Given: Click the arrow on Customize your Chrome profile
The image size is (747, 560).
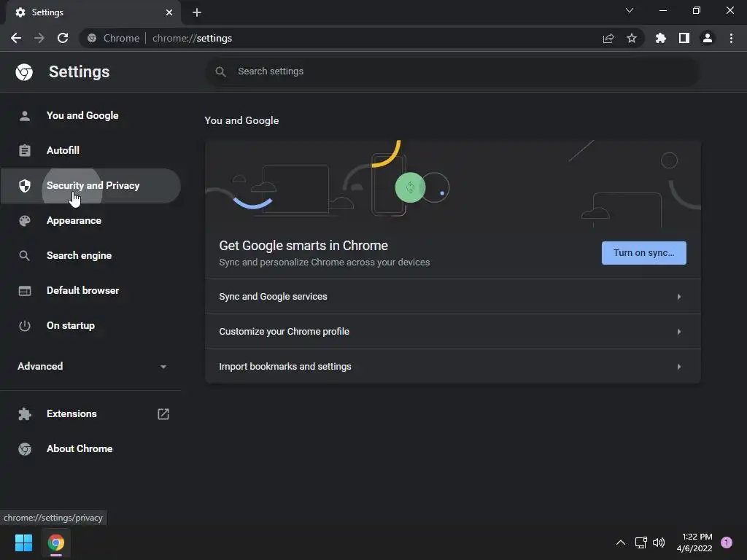Looking at the screenshot, I should [679, 332].
